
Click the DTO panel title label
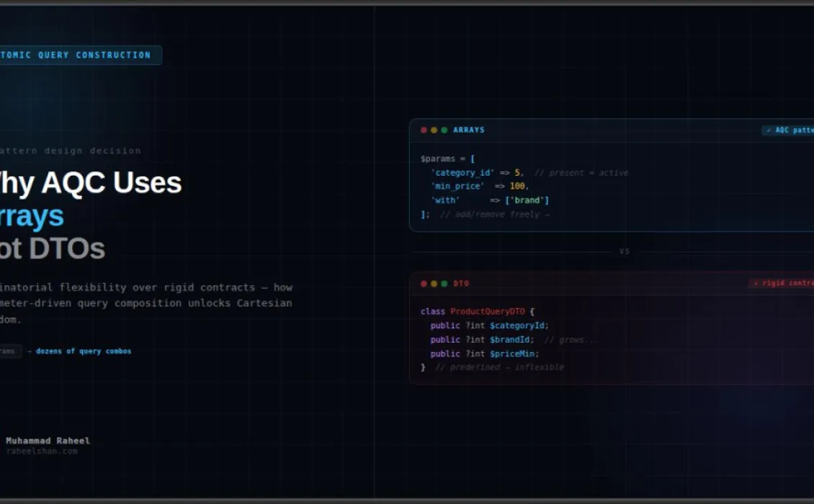461,284
